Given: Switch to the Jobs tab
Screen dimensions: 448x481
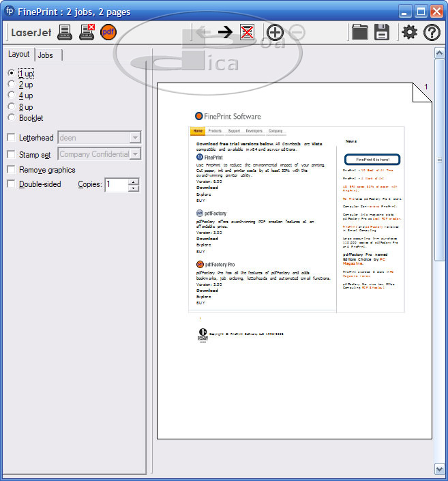Looking at the screenshot, I should pyautogui.click(x=46, y=55).
